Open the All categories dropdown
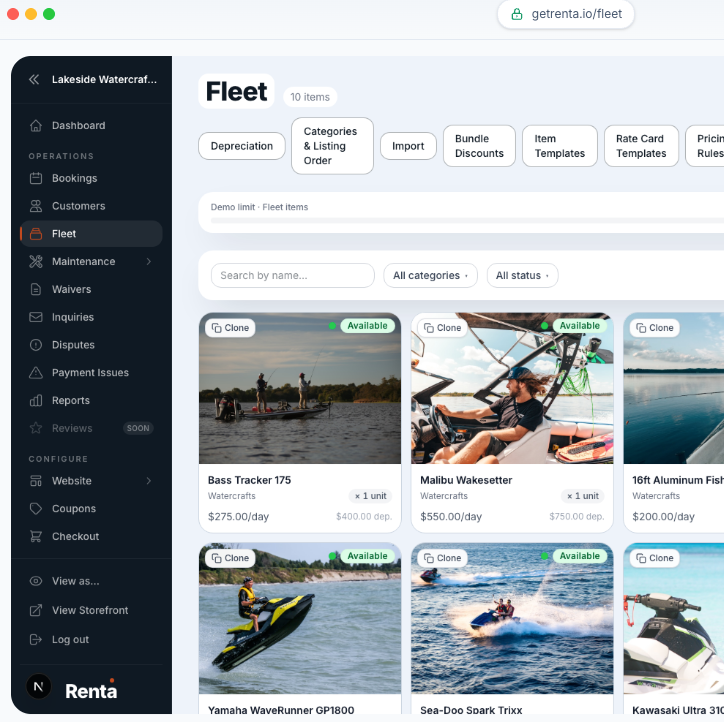724x722 pixels. coord(430,276)
